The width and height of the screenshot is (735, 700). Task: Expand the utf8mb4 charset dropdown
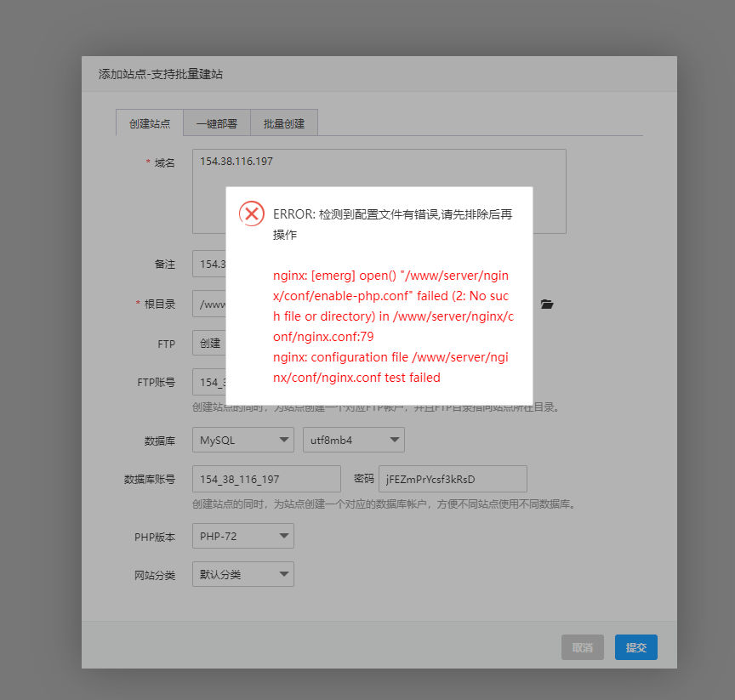tap(354, 440)
